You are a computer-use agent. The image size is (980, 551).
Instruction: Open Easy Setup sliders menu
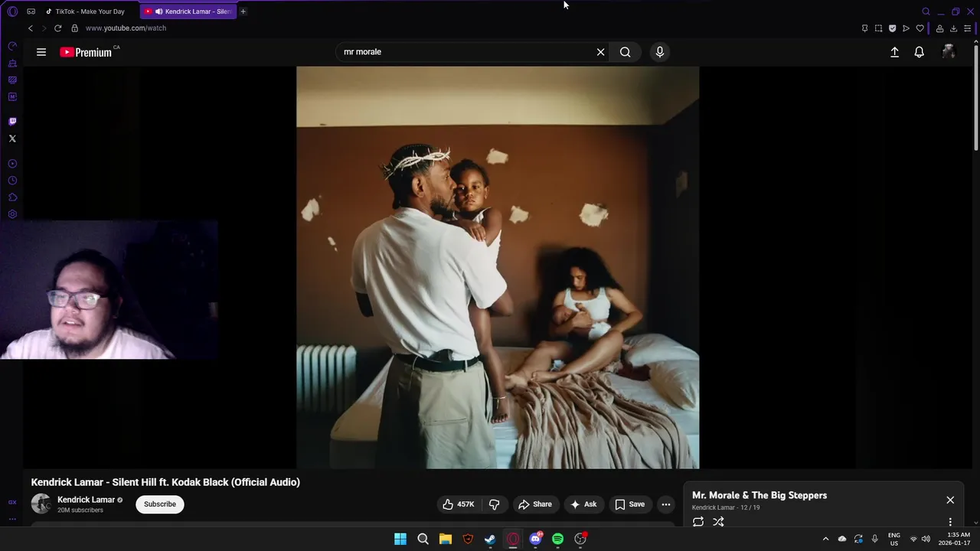coord(967,28)
